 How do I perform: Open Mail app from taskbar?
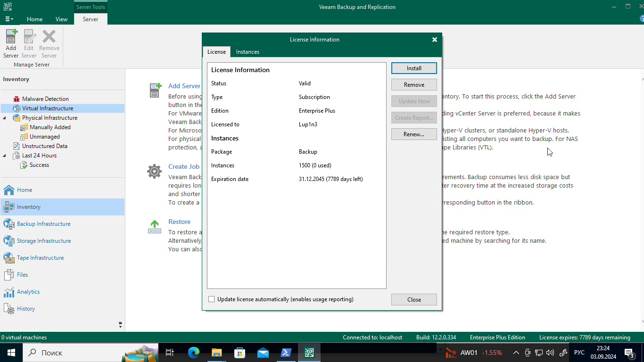coord(263,353)
